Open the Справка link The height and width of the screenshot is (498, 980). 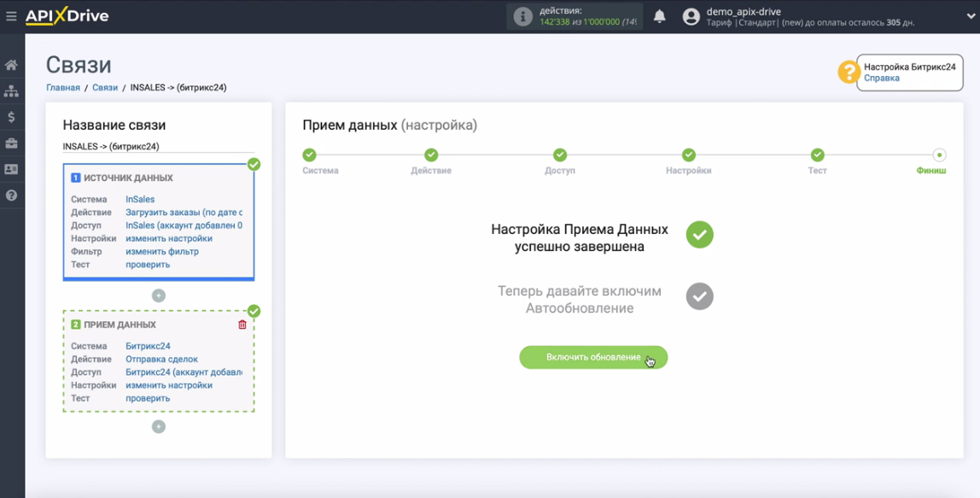882,79
